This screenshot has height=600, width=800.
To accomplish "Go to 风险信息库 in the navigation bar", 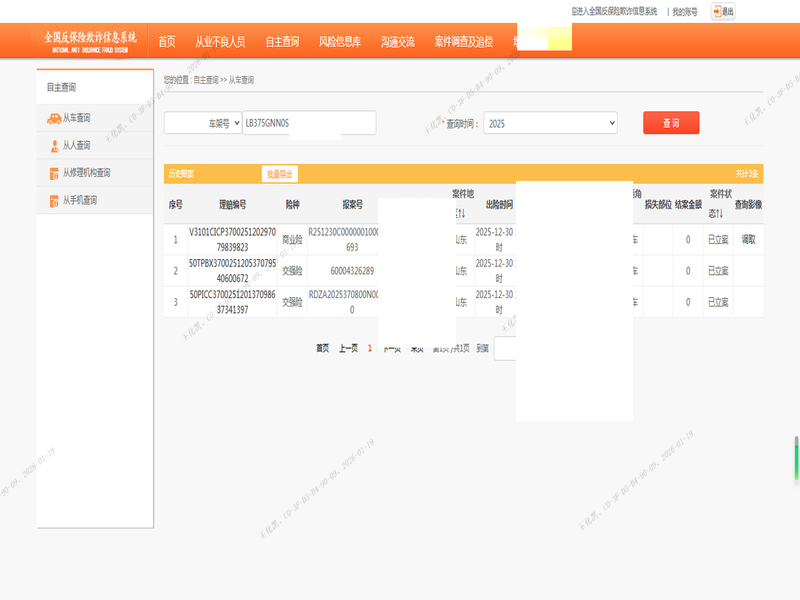I will pyautogui.click(x=340, y=42).
